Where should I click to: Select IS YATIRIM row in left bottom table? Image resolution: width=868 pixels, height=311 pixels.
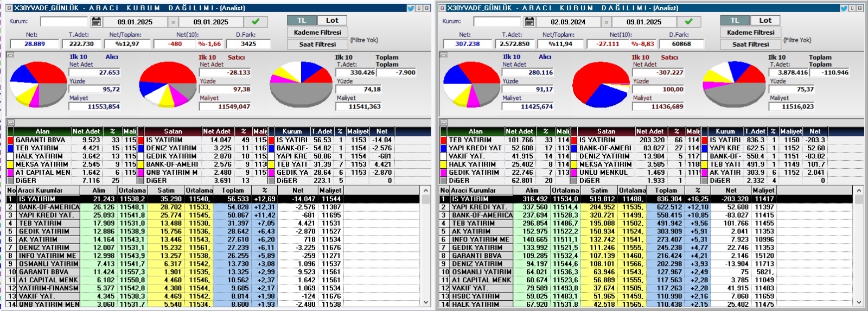tap(213, 199)
